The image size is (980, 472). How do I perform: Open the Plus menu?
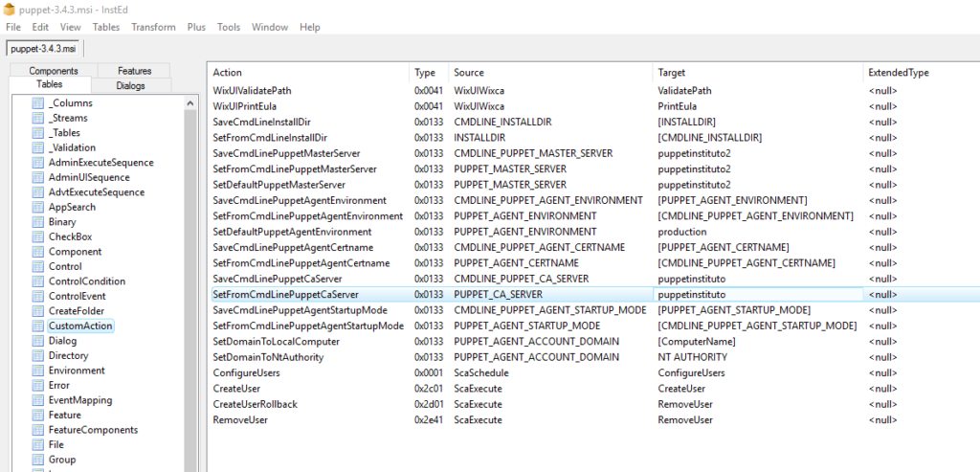coord(196,27)
